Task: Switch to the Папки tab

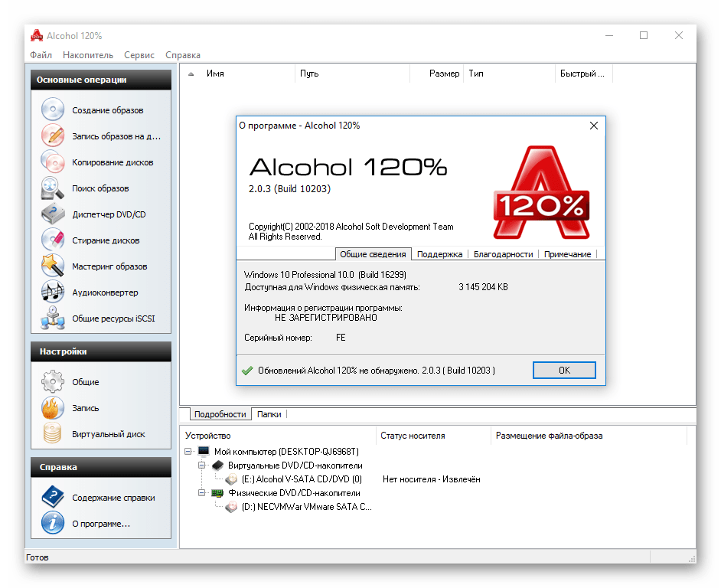Action: (x=269, y=414)
